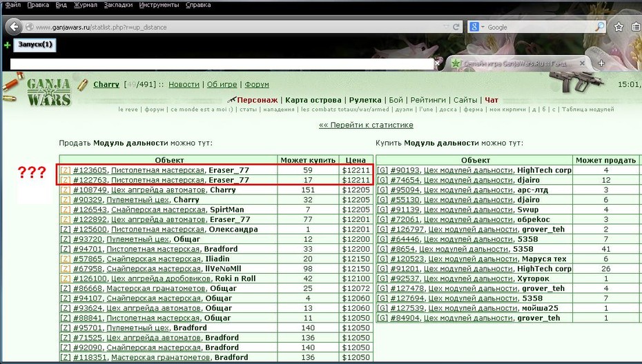
Task: Open object #123605 link
Action: (90, 170)
